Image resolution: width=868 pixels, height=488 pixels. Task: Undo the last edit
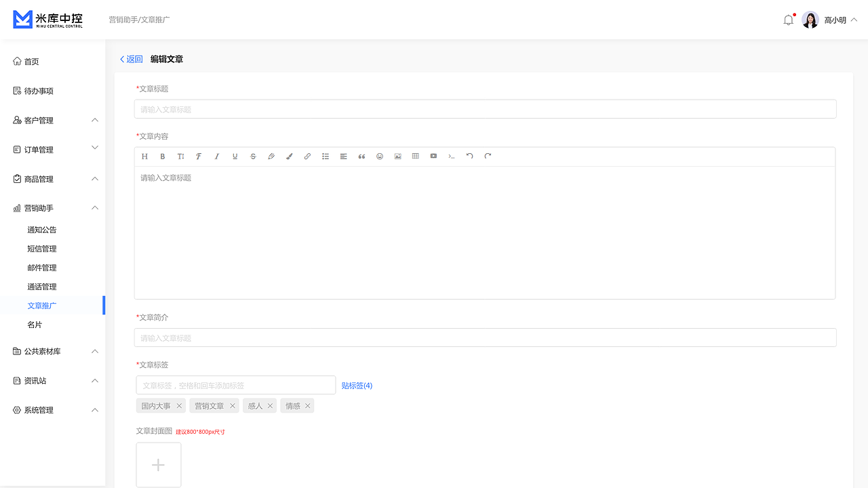(x=469, y=157)
